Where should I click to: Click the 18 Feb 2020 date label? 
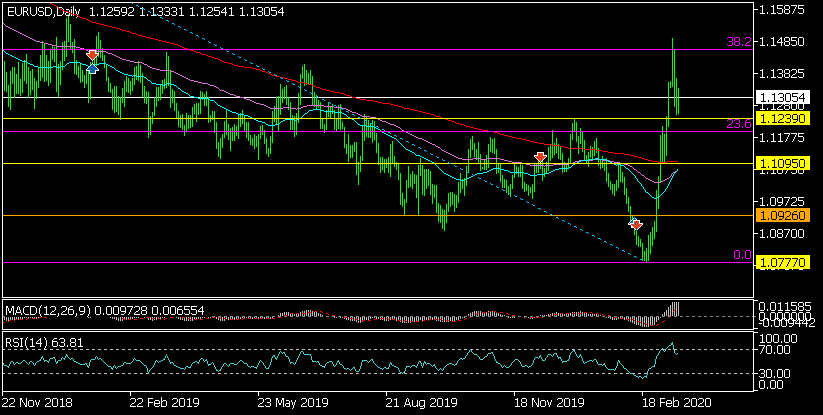pyautogui.click(x=676, y=403)
